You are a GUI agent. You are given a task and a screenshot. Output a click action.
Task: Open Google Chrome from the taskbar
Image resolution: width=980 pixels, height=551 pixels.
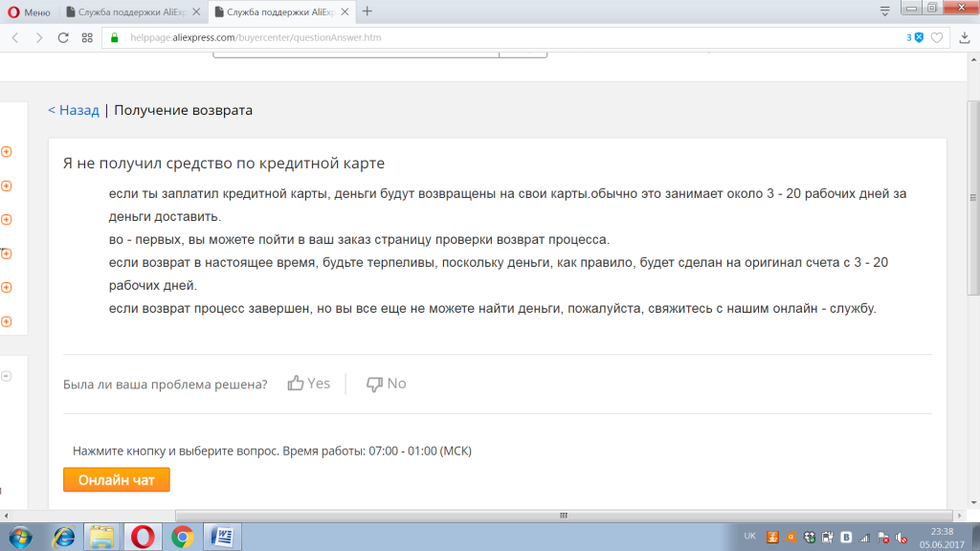182,536
